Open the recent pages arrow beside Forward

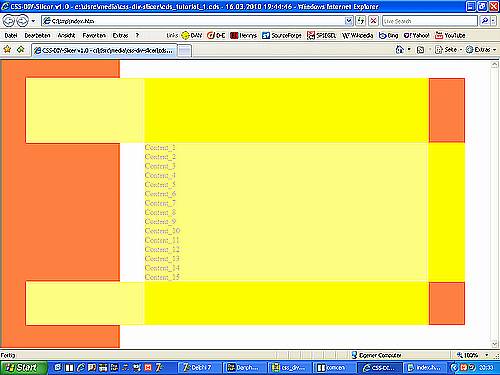point(33,21)
